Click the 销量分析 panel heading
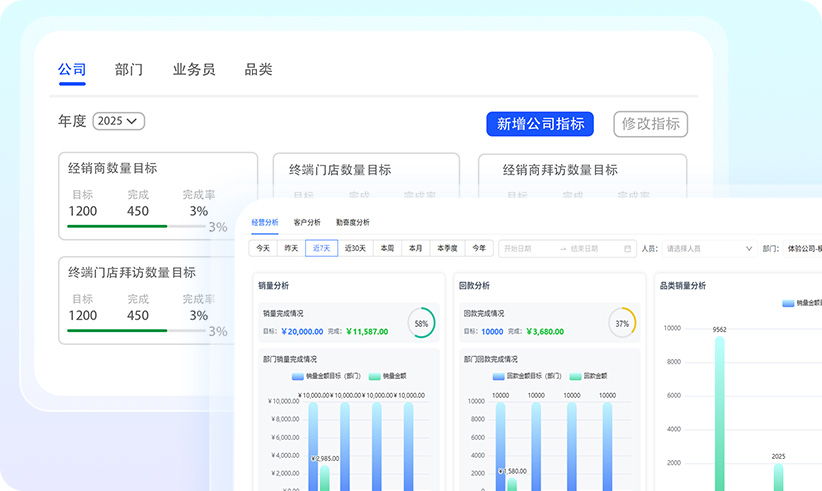This screenshot has width=822, height=491. click(x=273, y=286)
